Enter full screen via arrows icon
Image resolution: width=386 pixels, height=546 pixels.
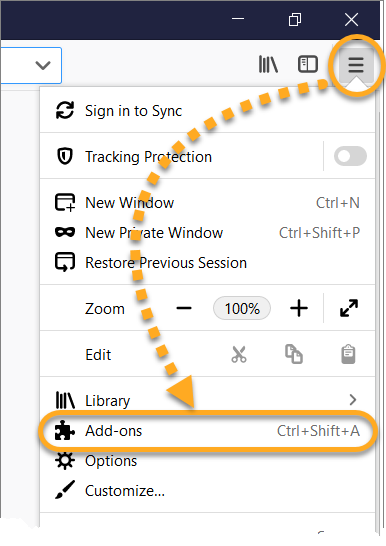click(x=349, y=308)
